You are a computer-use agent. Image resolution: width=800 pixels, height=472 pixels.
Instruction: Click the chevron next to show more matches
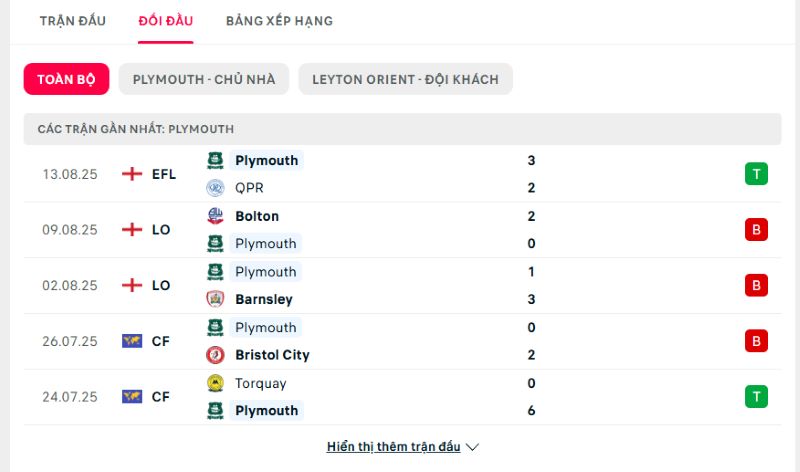click(x=473, y=447)
